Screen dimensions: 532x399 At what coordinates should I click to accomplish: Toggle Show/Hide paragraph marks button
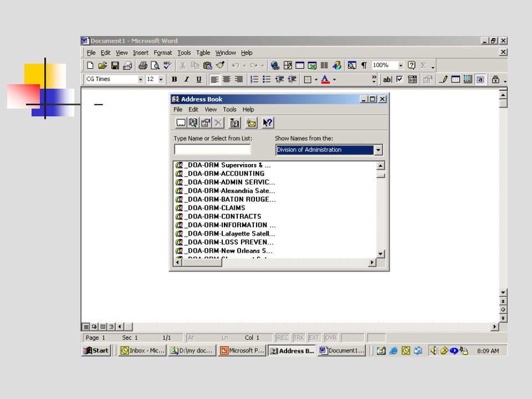[364, 65]
